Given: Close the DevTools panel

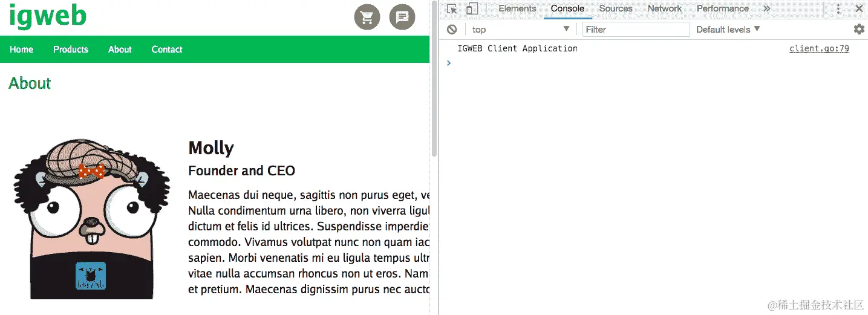Looking at the screenshot, I should click(x=859, y=8).
